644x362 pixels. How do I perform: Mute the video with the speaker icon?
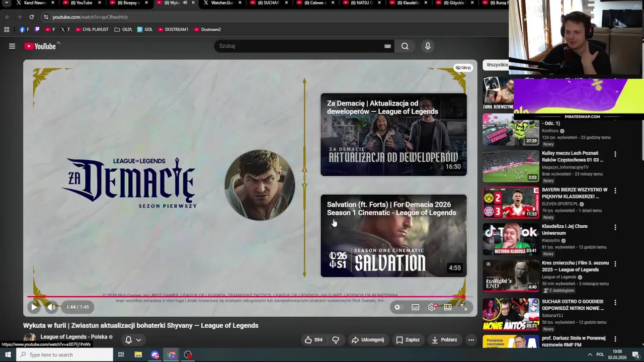51,307
